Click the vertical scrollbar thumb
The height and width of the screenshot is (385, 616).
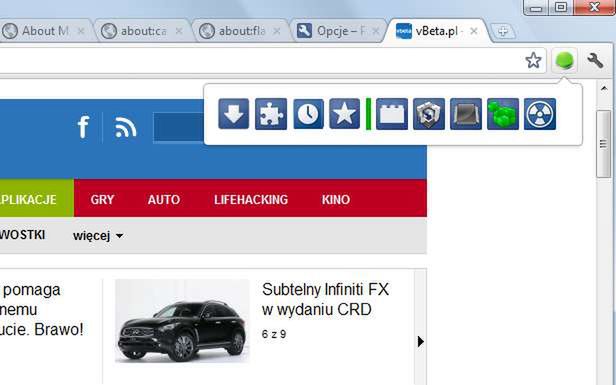(x=604, y=144)
